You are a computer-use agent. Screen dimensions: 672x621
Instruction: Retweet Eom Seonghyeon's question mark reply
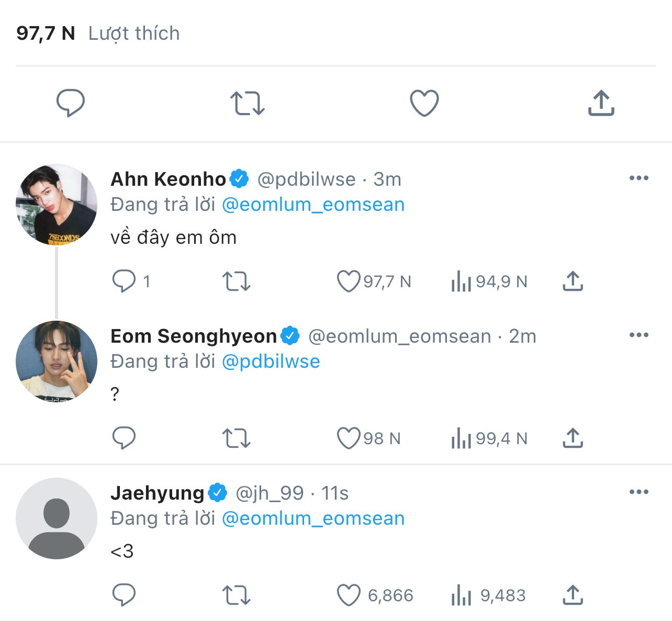(x=236, y=438)
